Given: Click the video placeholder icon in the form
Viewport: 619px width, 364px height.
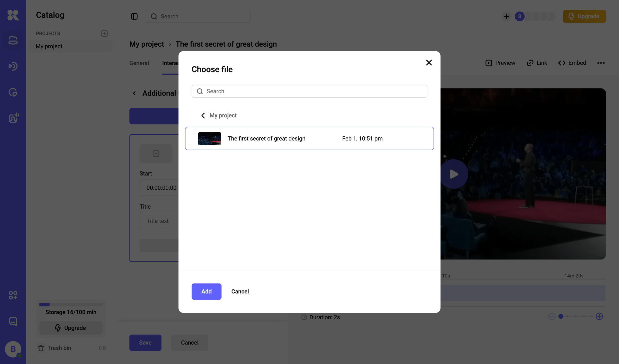Looking at the screenshot, I should 156,153.
